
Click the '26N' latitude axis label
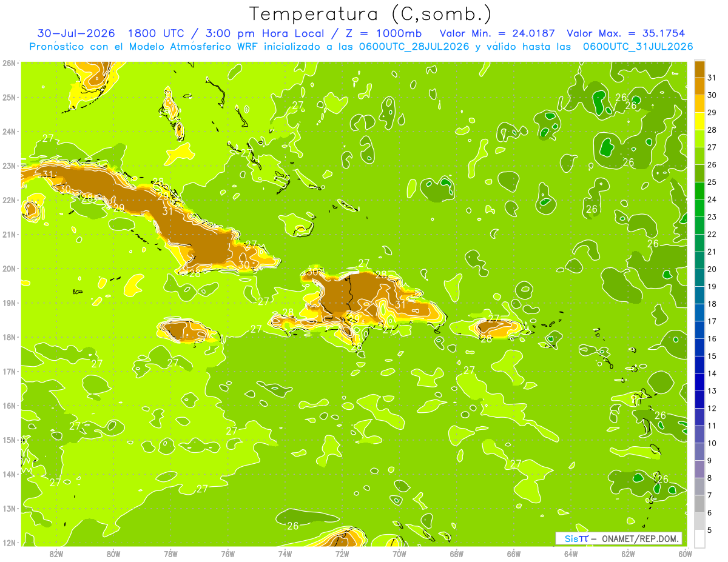click(9, 63)
